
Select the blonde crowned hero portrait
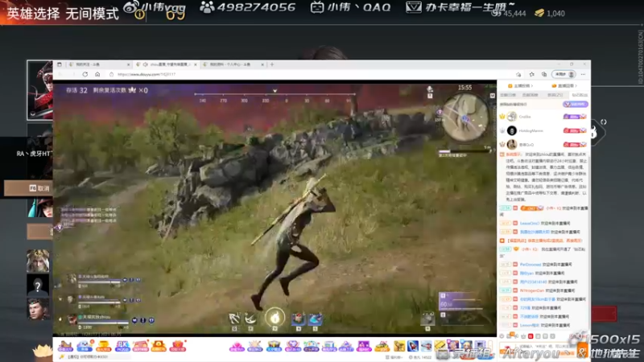38,261
